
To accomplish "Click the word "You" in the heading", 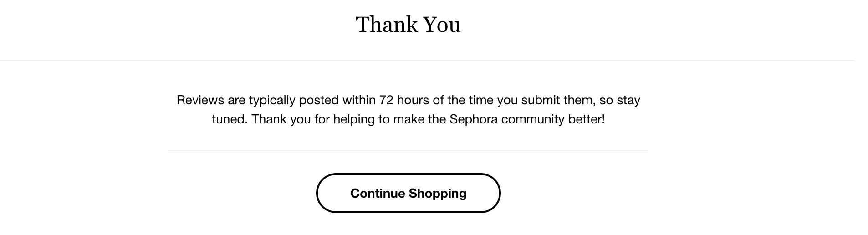I will (442, 25).
